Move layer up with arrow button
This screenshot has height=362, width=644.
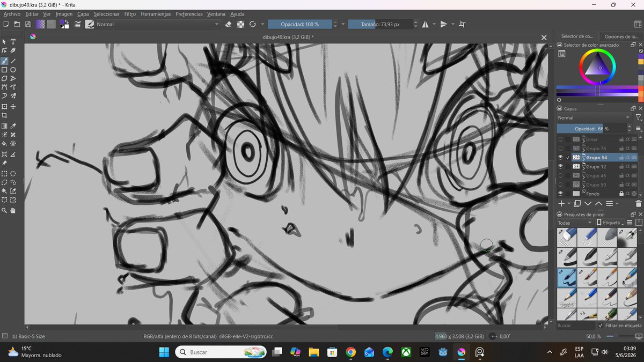tap(598, 203)
